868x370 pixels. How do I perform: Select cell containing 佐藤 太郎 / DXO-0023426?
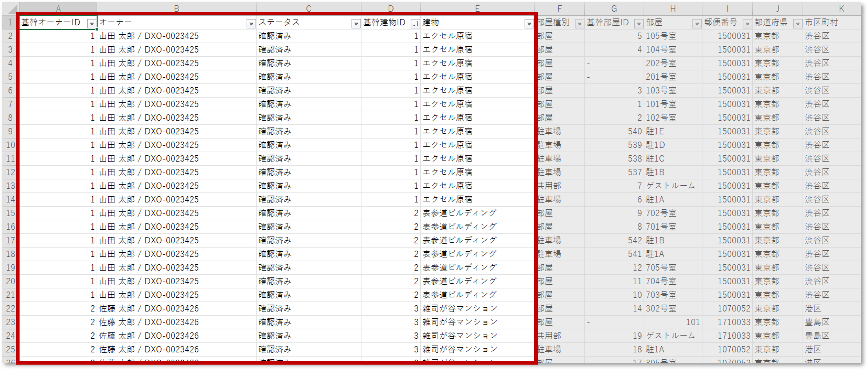(x=148, y=308)
